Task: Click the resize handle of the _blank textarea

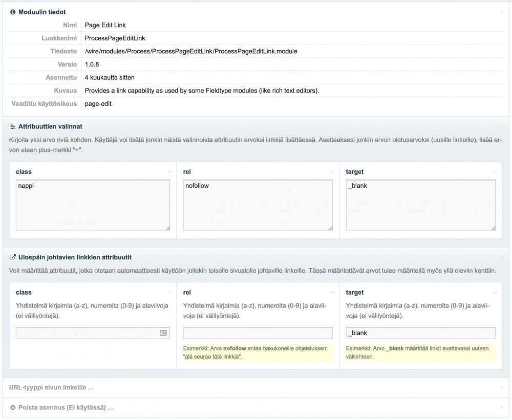Action: tap(493, 228)
